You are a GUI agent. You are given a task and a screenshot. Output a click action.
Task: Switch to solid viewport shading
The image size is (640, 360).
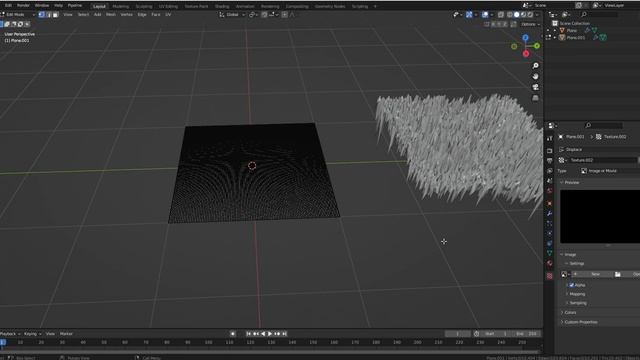[x=516, y=15]
